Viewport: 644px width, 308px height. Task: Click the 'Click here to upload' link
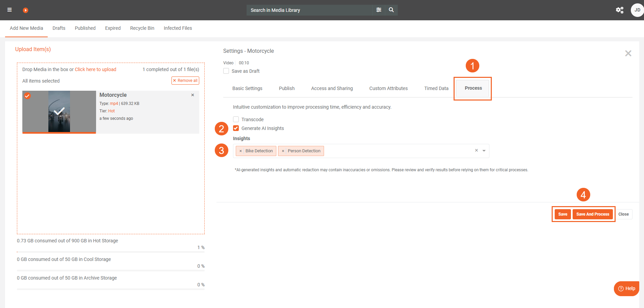pyautogui.click(x=95, y=69)
